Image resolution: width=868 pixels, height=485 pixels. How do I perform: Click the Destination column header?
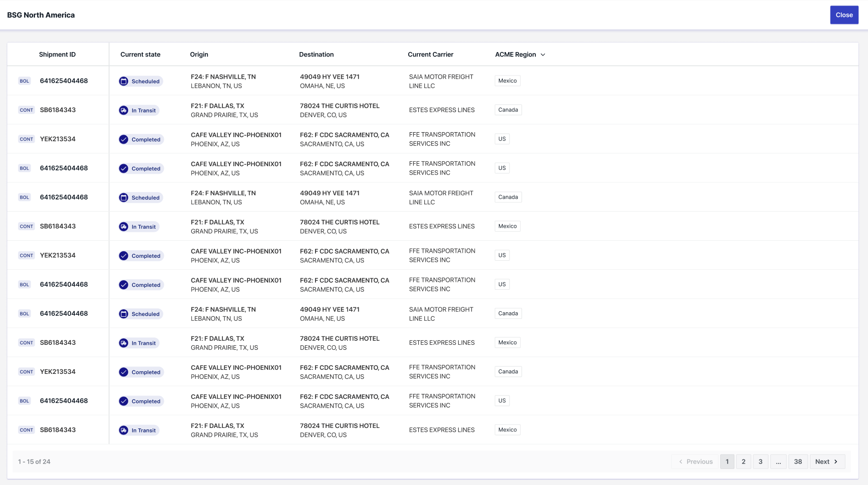pos(316,55)
